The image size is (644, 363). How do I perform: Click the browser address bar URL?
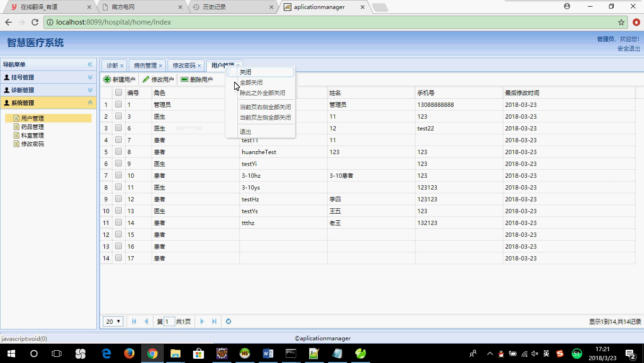coord(113,22)
